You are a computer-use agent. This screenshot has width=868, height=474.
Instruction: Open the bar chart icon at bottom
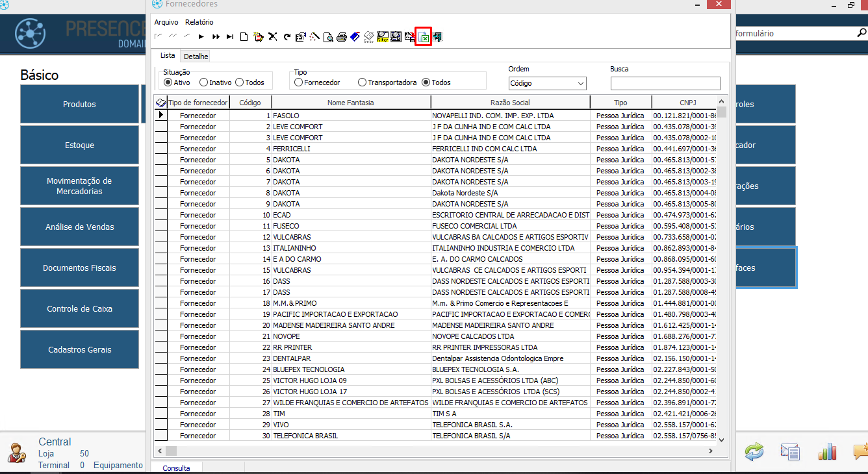pyautogui.click(x=827, y=452)
